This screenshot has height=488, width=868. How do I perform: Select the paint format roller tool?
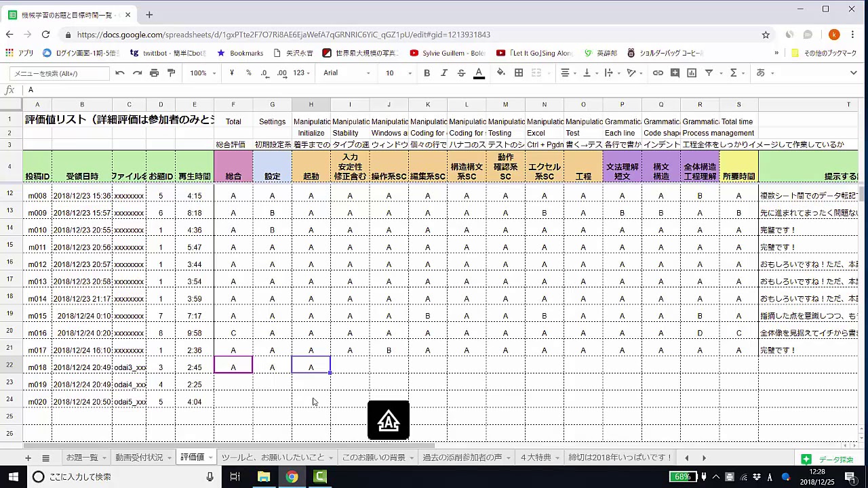171,73
